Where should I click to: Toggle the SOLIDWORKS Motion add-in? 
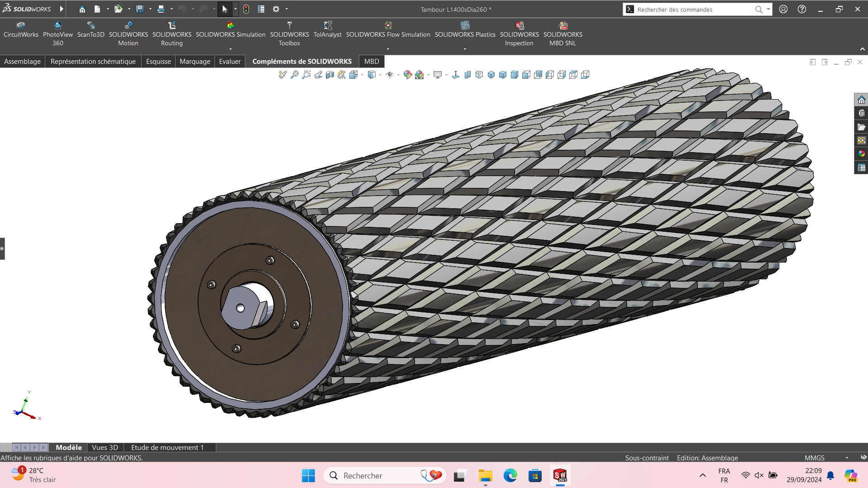[x=129, y=34]
